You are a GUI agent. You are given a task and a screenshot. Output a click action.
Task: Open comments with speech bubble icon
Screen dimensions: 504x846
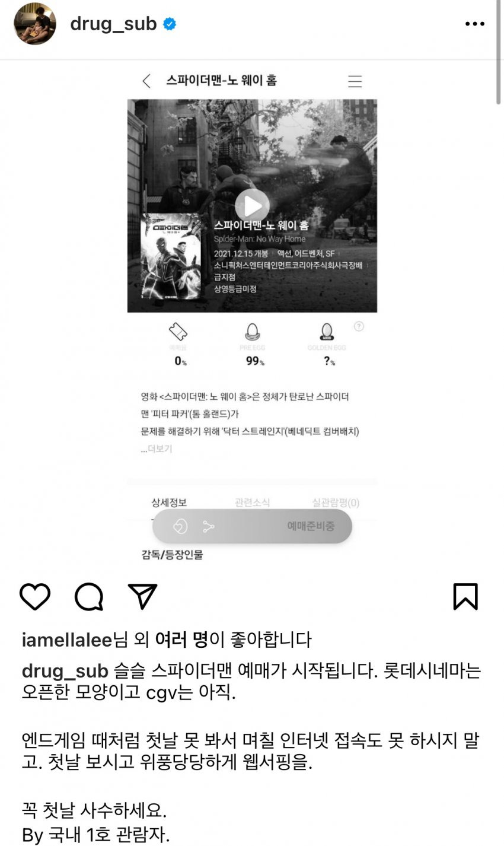89,596
